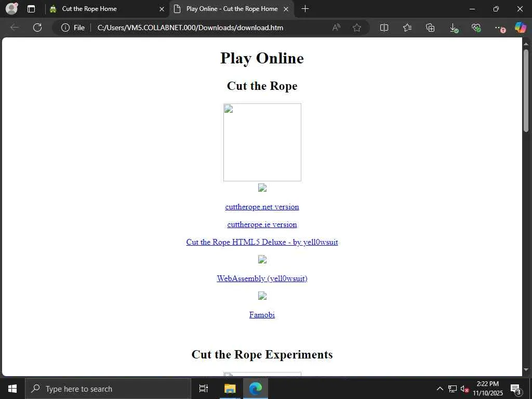The height and width of the screenshot is (399, 532).
Task: Show hidden system tray icons
Action: tap(440, 389)
